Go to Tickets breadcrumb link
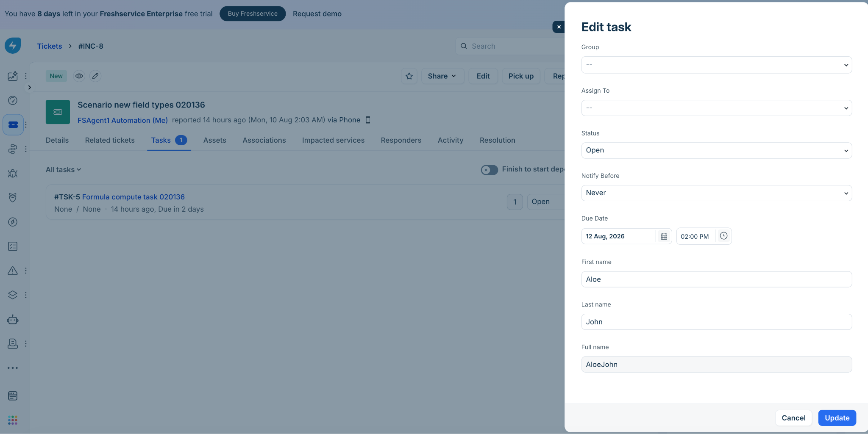Image resolution: width=868 pixels, height=434 pixels. pyautogui.click(x=49, y=46)
